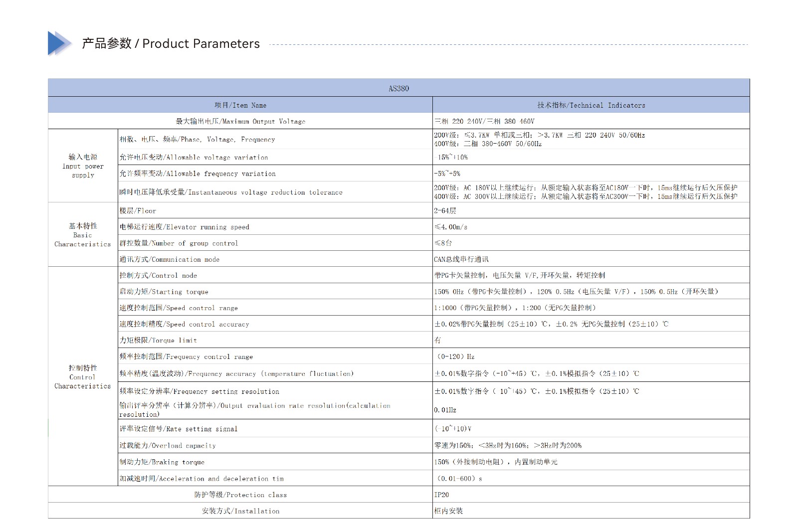Click 'Speed control accuracy' label
798x532 pixels.
pos(184,324)
